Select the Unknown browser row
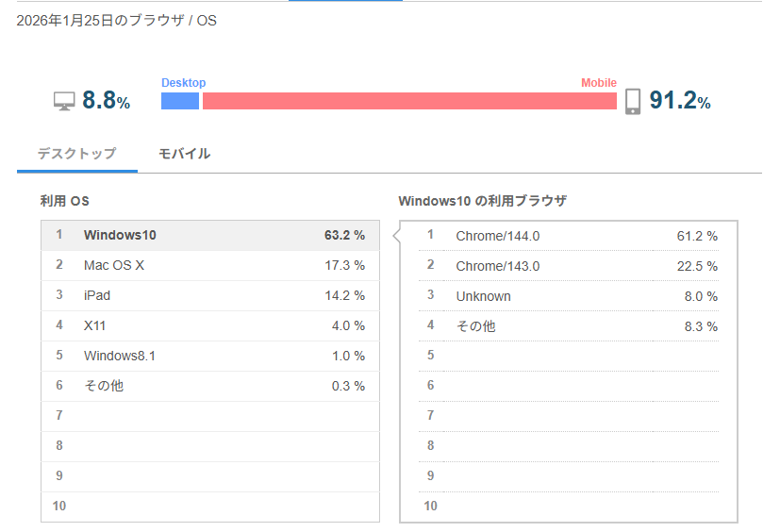The width and height of the screenshot is (780, 532). 569,296
